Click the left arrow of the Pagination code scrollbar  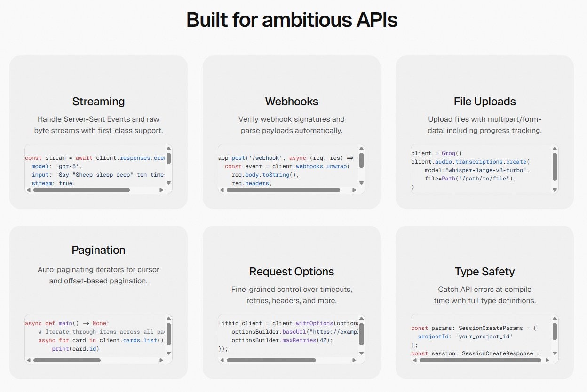29,360
